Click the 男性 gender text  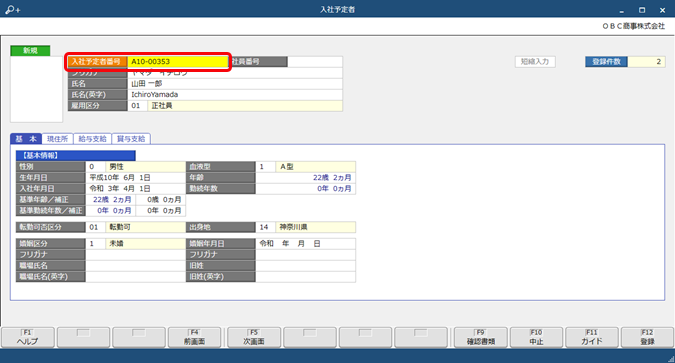point(116,167)
